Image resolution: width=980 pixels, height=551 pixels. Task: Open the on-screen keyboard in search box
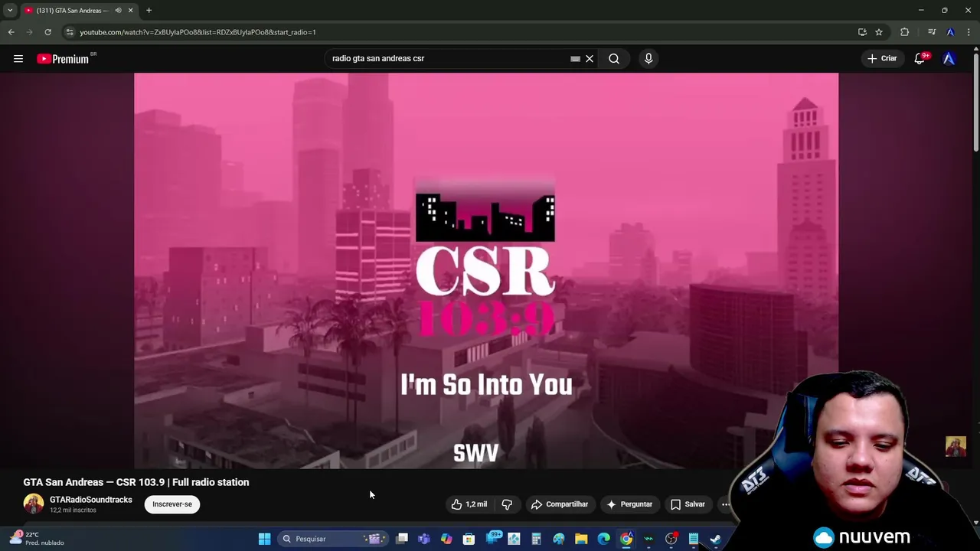[575, 58]
